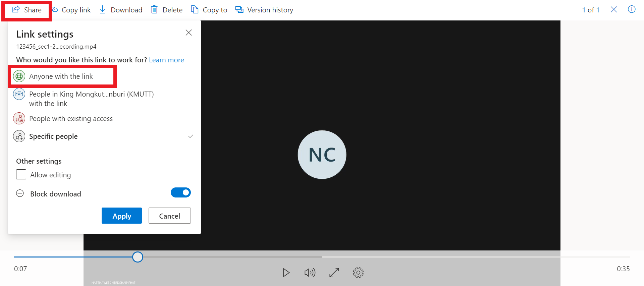Click the 0:07 elapsed time label

click(x=20, y=269)
